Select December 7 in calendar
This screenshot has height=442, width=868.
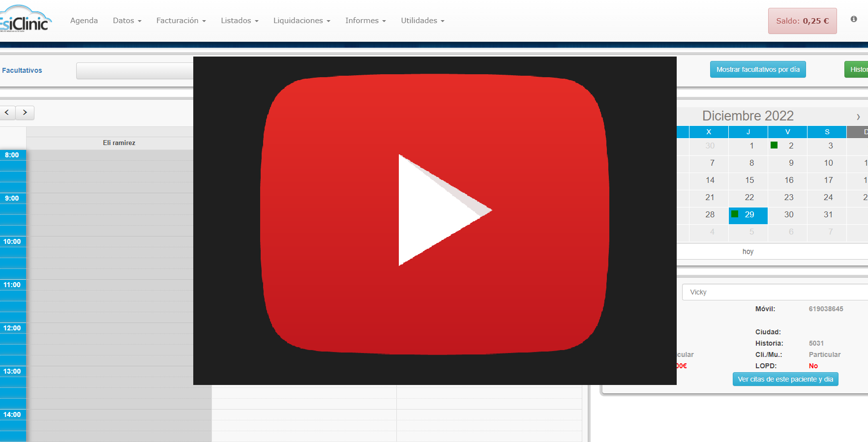[x=709, y=163]
